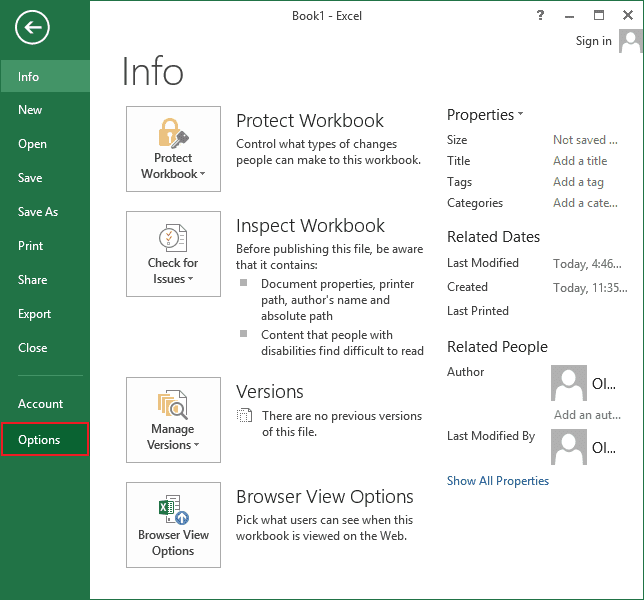Open the Protect Workbook dropdown arrow

click(202, 174)
